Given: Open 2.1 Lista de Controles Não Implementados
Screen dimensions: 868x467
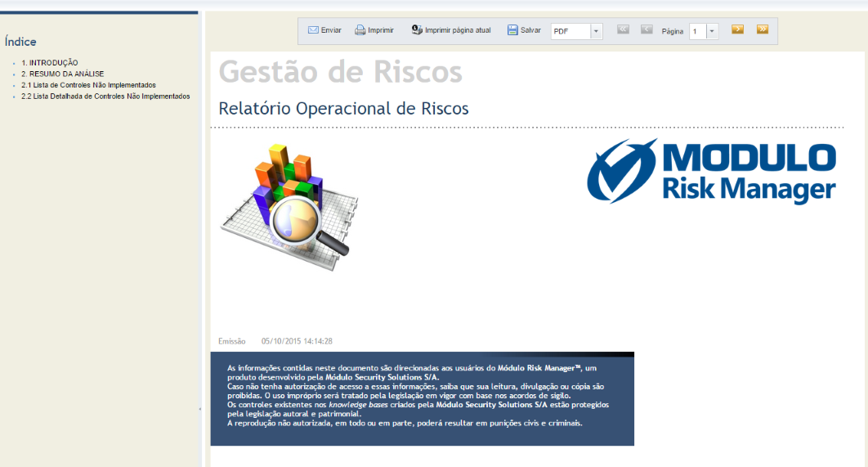Looking at the screenshot, I should [88, 85].
